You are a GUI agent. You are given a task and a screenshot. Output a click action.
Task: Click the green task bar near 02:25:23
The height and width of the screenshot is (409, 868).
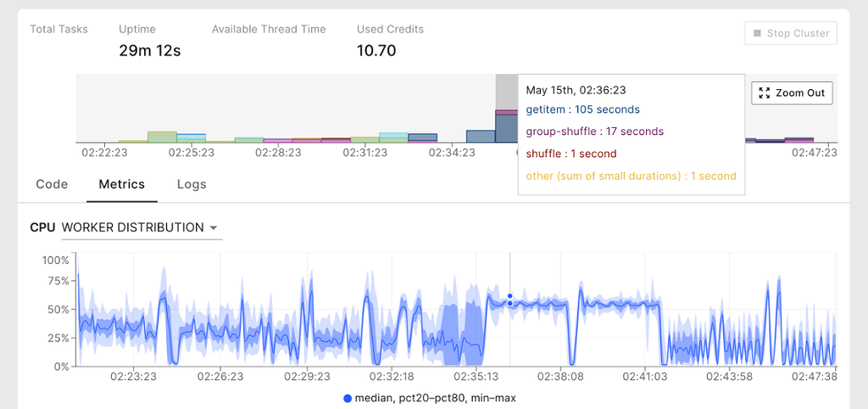pyautogui.click(x=162, y=137)
